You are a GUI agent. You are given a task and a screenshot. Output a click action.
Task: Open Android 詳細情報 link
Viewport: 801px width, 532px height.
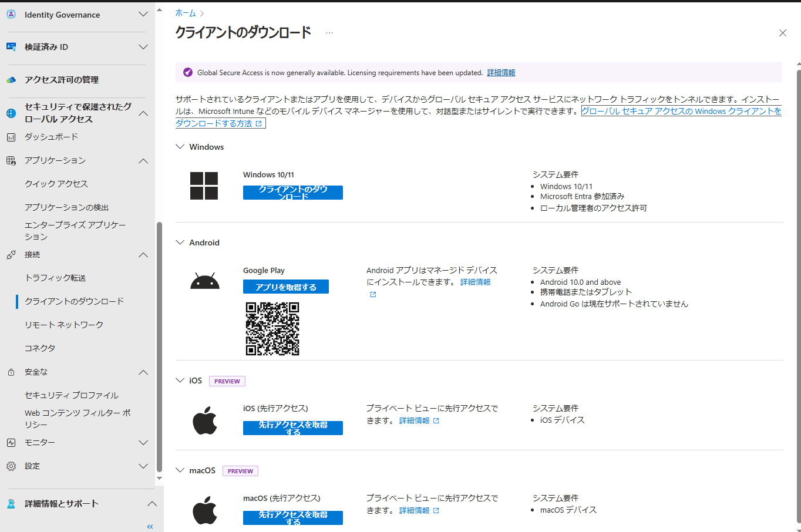click(475, 282)
